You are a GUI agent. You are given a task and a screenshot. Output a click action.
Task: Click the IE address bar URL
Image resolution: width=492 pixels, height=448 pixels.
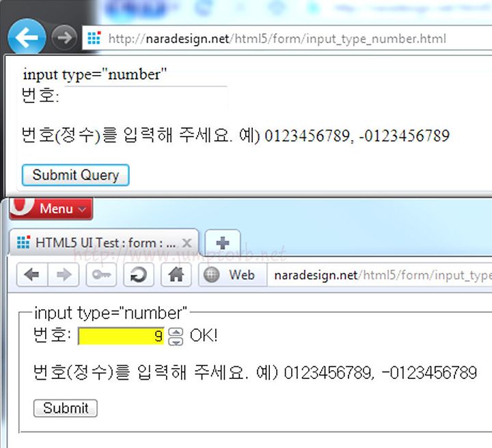click(x=277, y=38)
